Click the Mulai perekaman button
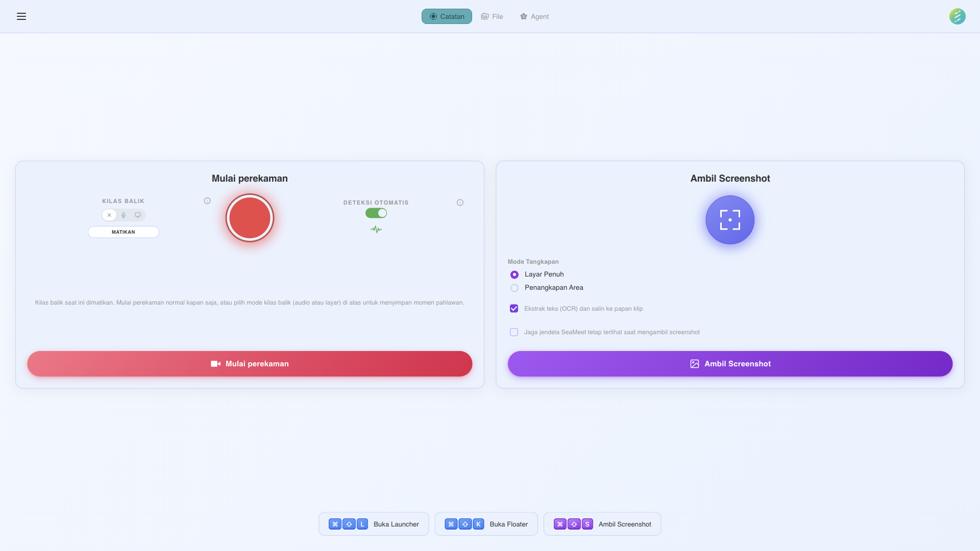Screen dimensions: 980x551 [250, 363]
